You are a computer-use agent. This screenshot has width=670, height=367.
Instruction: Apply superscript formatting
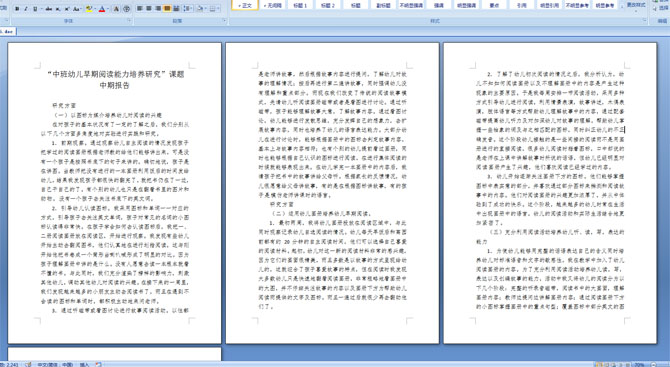67,9
